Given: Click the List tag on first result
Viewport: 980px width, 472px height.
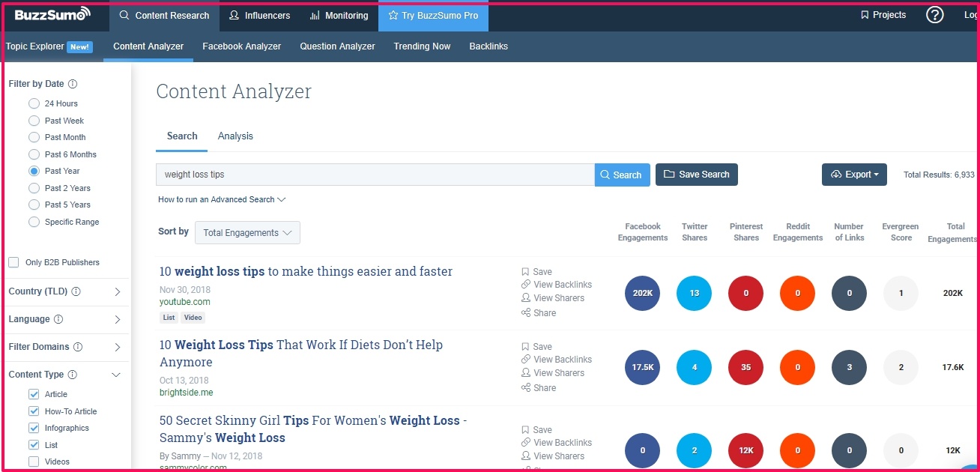Looking at the screenshot, I should click(169, 318).
